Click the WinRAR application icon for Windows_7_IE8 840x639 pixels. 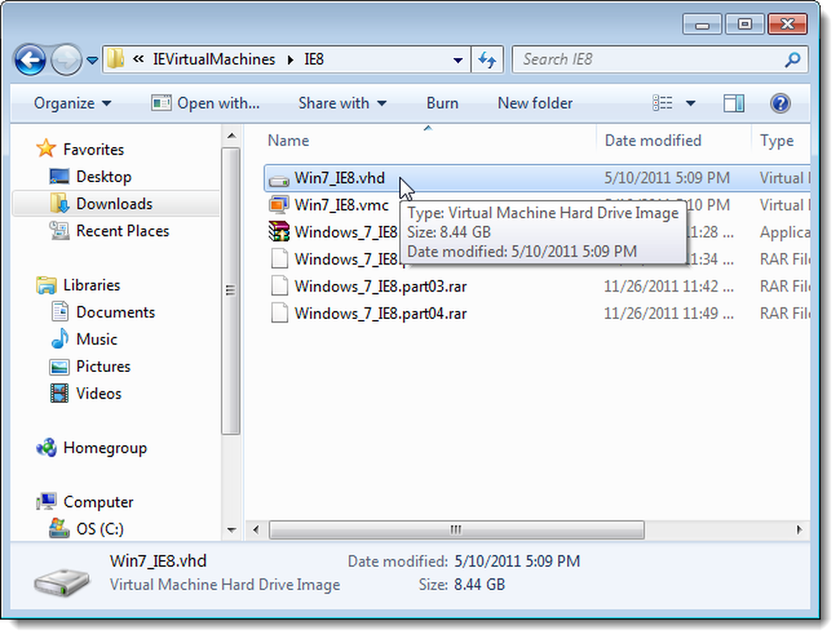(279, 232)
